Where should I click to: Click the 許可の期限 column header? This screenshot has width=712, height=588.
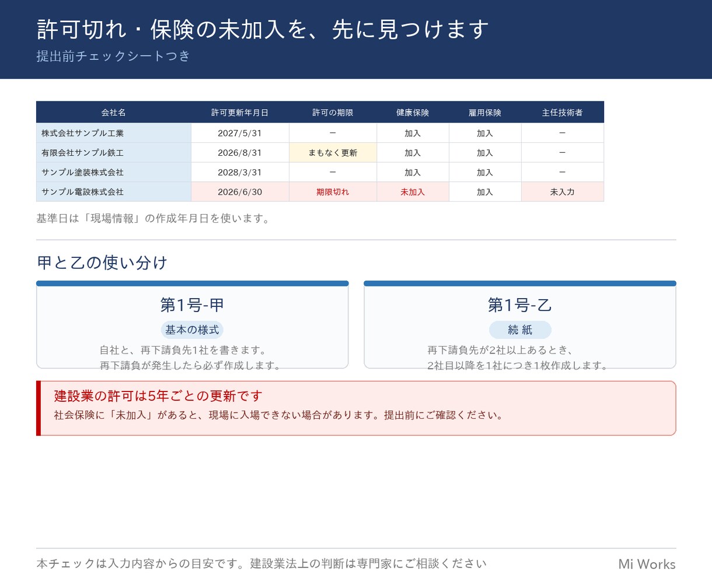pos(333,112)
